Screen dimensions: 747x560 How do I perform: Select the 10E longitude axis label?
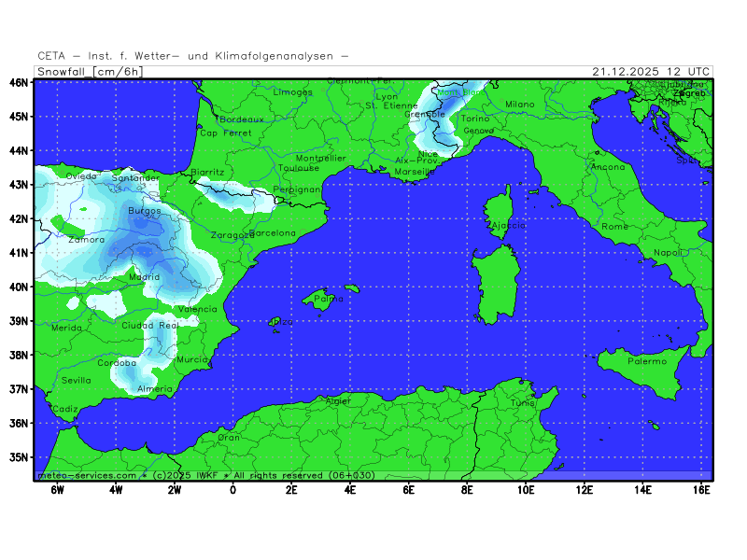[x=525, y=489]
